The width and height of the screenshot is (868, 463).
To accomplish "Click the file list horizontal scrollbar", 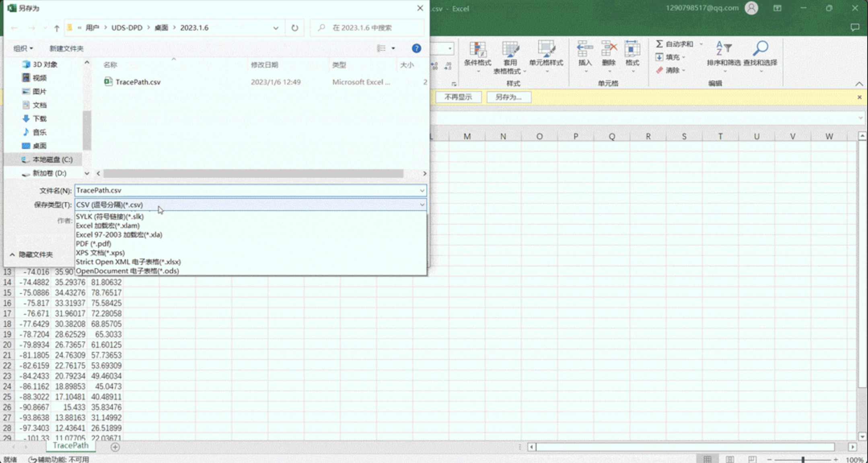I will pyautogui.click(x=253, y=174).
